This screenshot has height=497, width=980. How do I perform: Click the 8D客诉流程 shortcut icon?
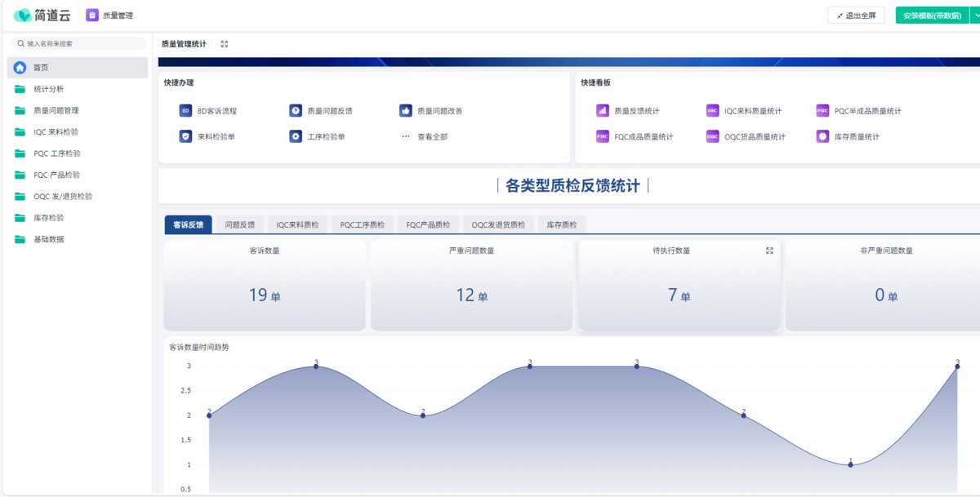click(185, 111)
